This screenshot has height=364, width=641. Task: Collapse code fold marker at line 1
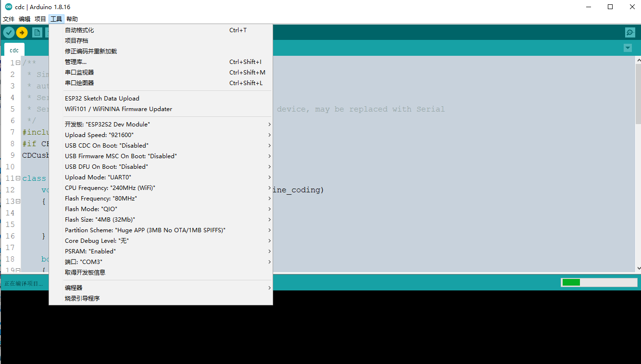coord(18,63)
